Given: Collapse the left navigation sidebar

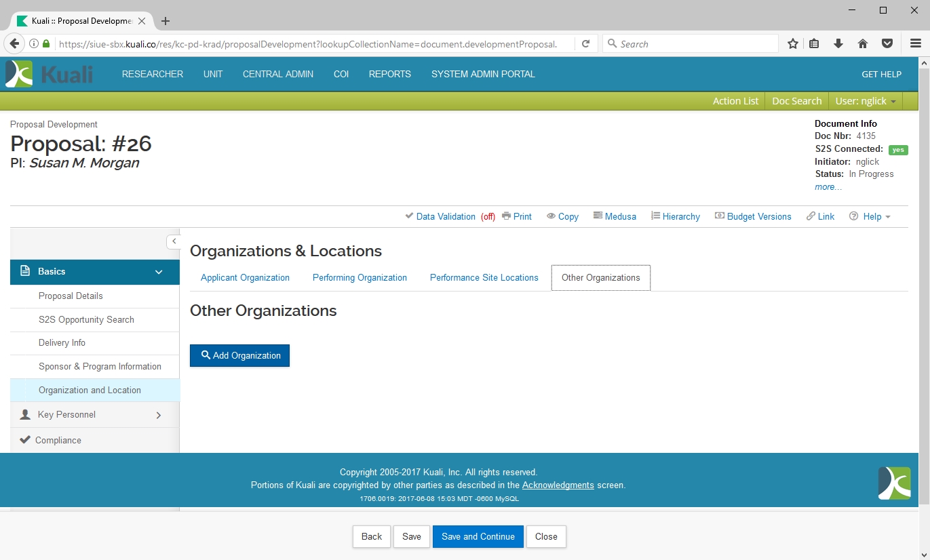Looking at the screenshot, I should (174, 241).
